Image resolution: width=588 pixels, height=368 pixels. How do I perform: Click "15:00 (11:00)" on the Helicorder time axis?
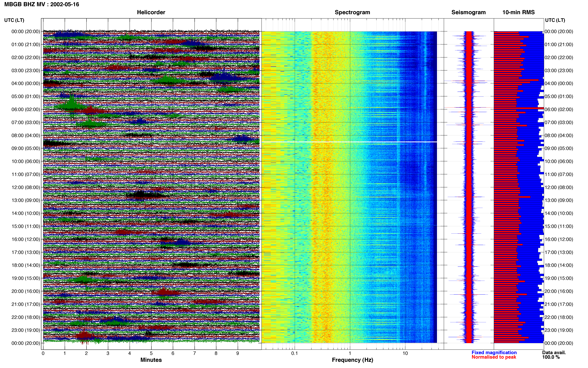(x=26, y=226)
